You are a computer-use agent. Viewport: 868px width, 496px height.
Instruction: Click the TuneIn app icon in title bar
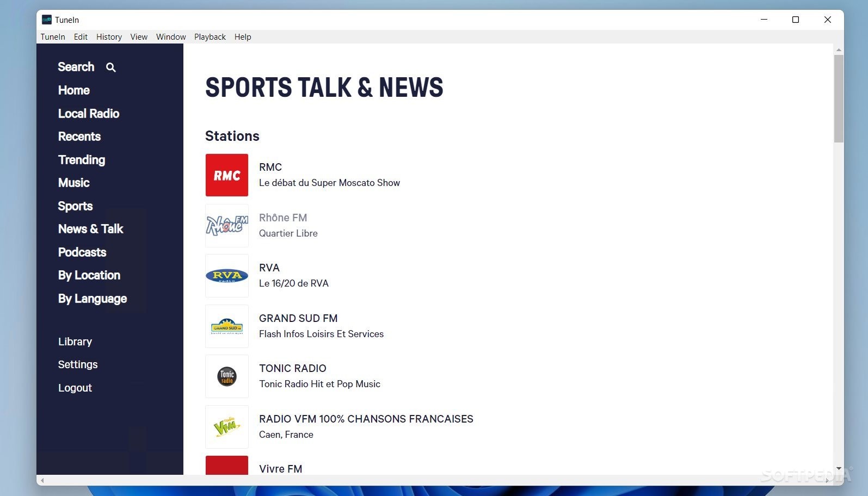47,20
